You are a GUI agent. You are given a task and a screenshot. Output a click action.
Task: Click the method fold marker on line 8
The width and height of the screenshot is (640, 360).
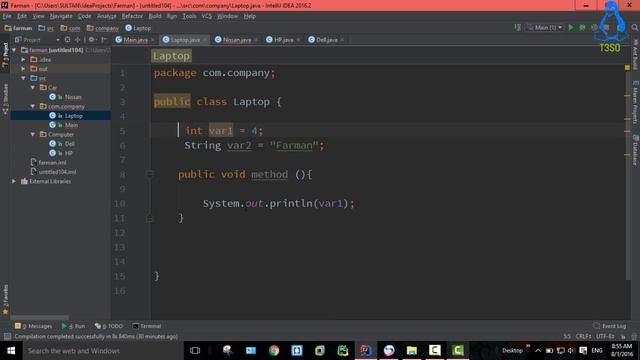[149, 174]
